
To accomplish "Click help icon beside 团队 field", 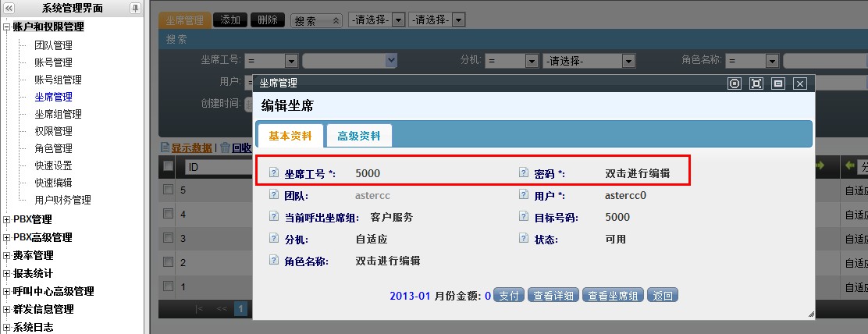I will click(x=273, y=195).
